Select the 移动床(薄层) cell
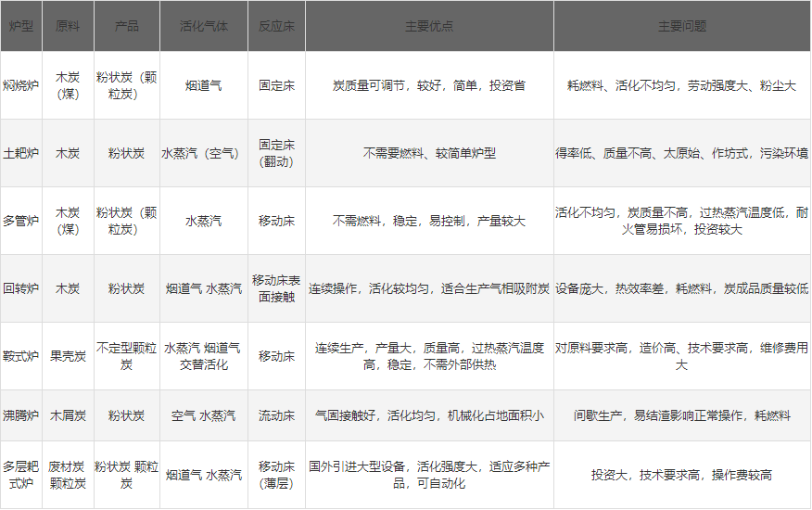Viewport: 812px width, 510px height. point(276,475)
